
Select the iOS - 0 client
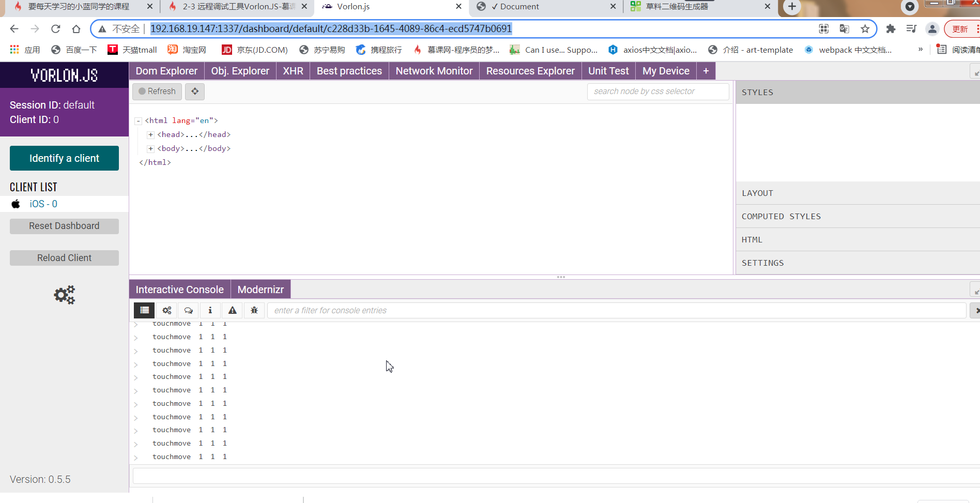coord(43,204)
